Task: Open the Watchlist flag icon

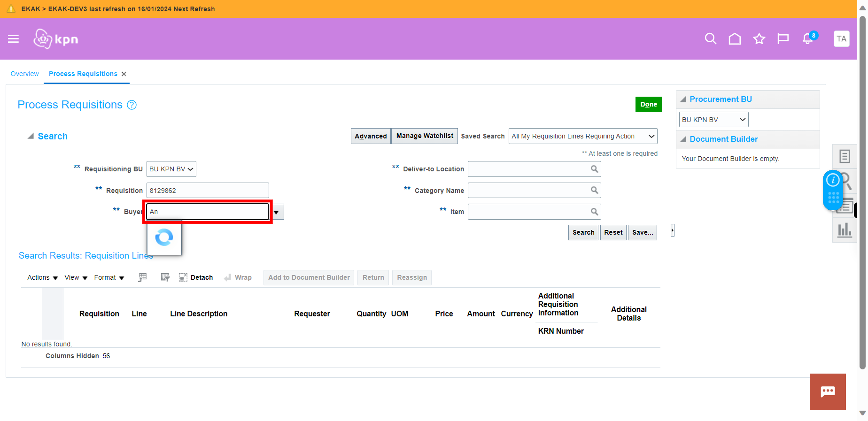Action: 783,39
